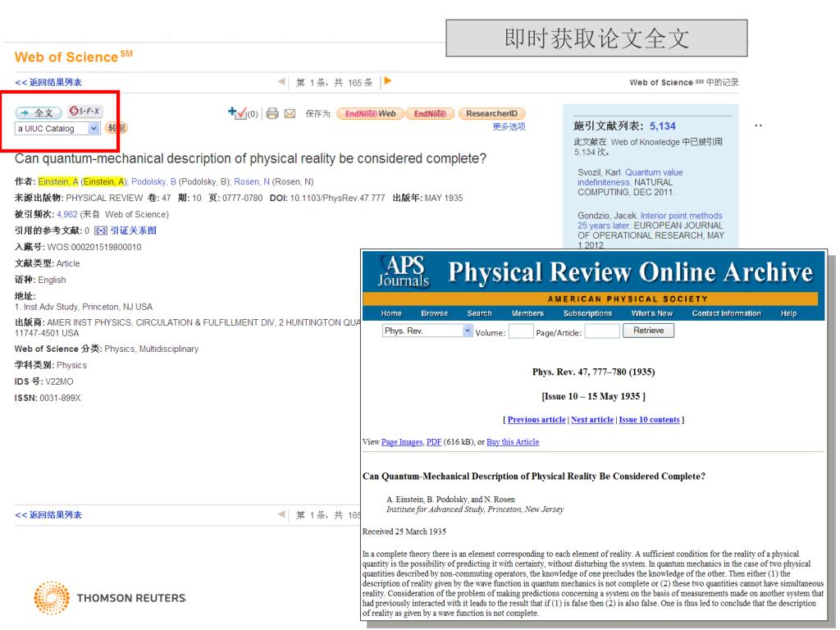
Task: Open times cited count 4,962
Action: click(x=67, y=214)
